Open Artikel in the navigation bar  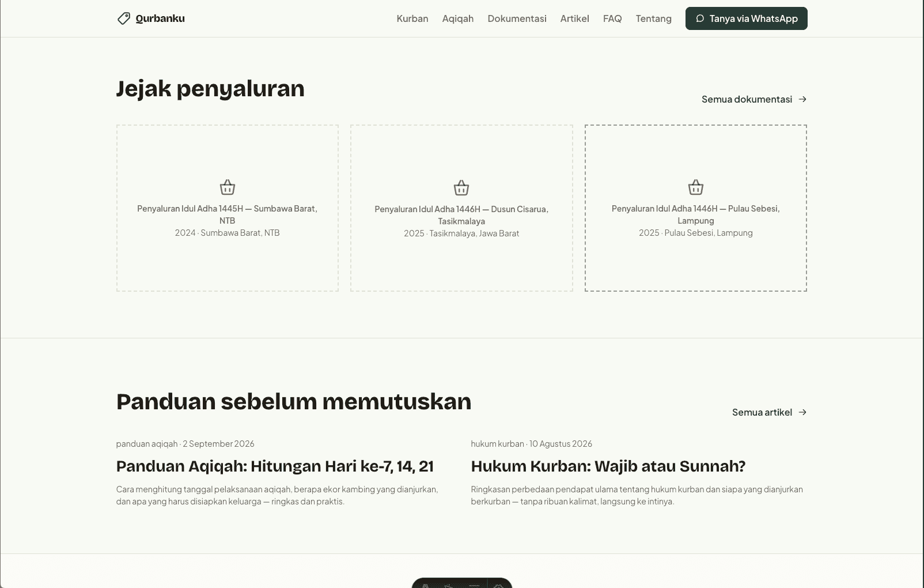pos(574,18)
